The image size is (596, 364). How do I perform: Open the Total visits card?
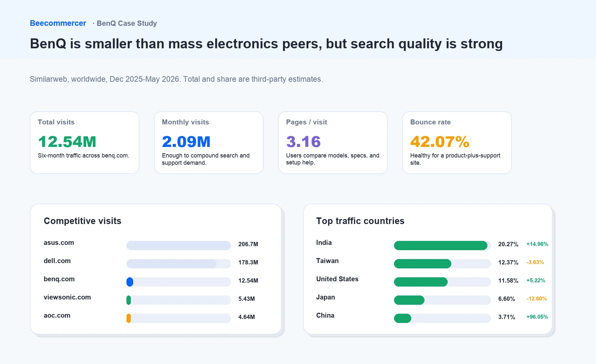[x=84, y=143]
